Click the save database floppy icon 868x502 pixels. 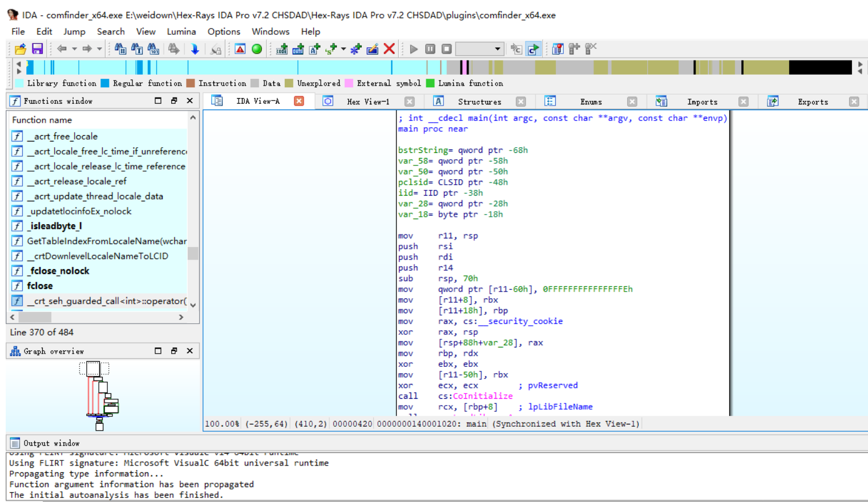[x=37, y=49]
